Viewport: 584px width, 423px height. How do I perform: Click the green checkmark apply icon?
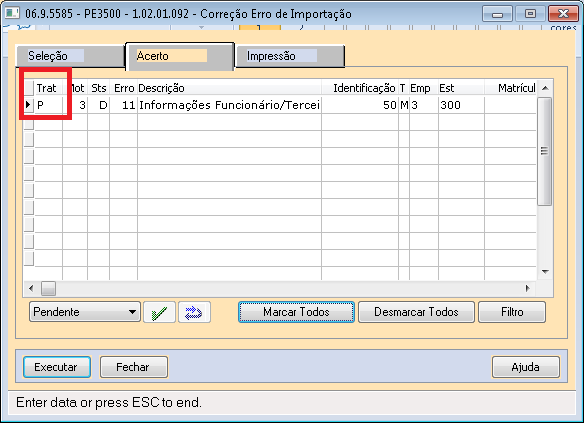tap(159, 312)
